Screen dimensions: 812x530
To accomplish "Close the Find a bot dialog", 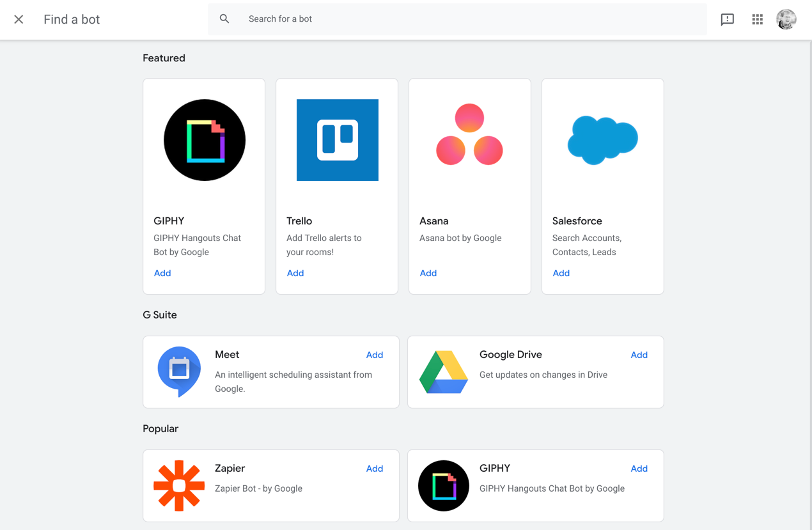I will click(19, 19).
